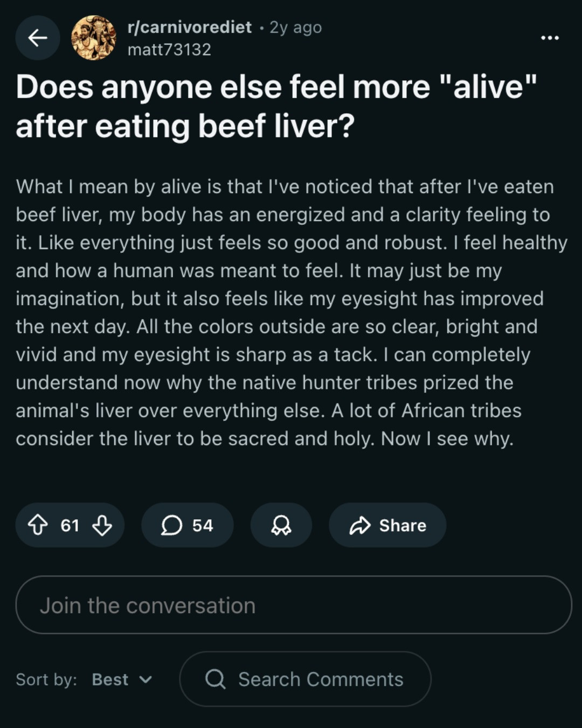Visit the r/carnivorediet subreddit link
This screenshot has width=582, height=728.
[190, 27]
